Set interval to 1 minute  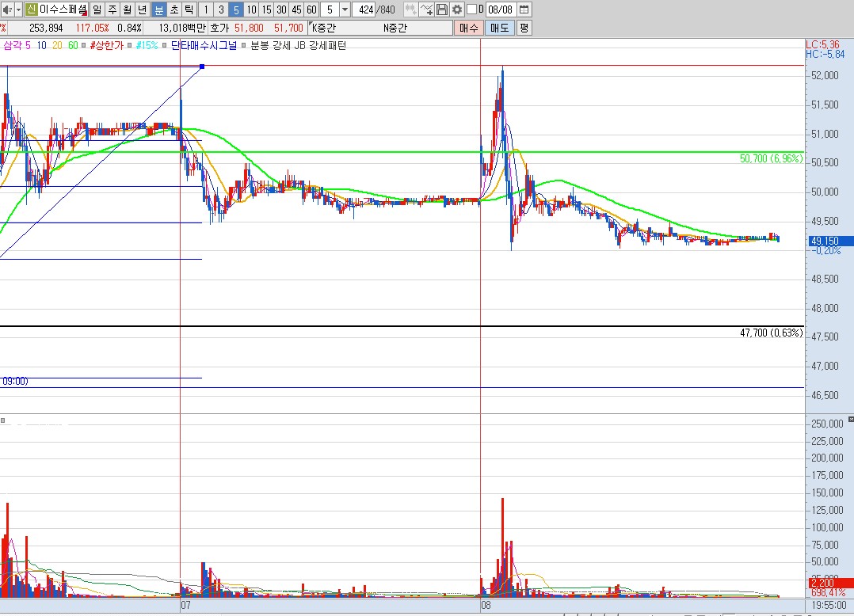(x=206, y=10)
